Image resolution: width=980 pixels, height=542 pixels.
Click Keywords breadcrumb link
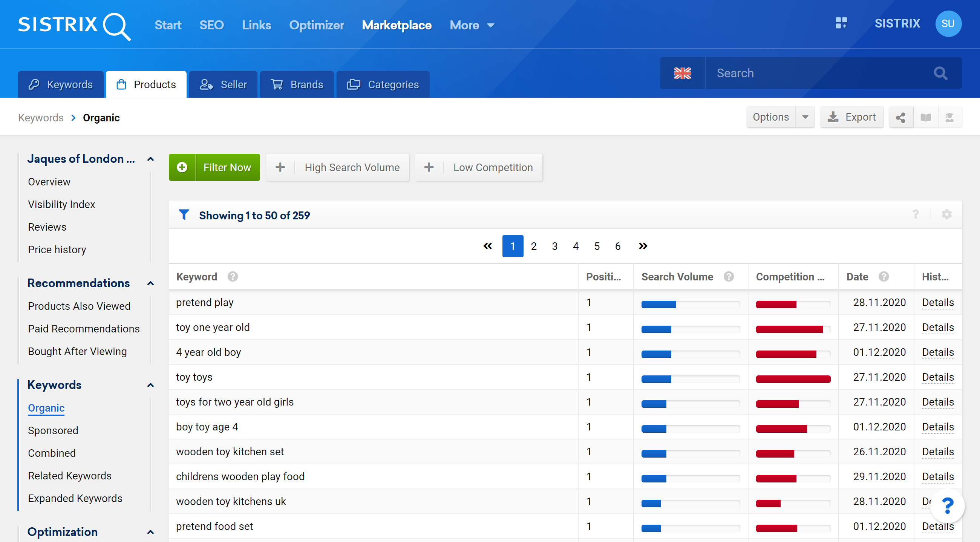click(x=41, y=118)
